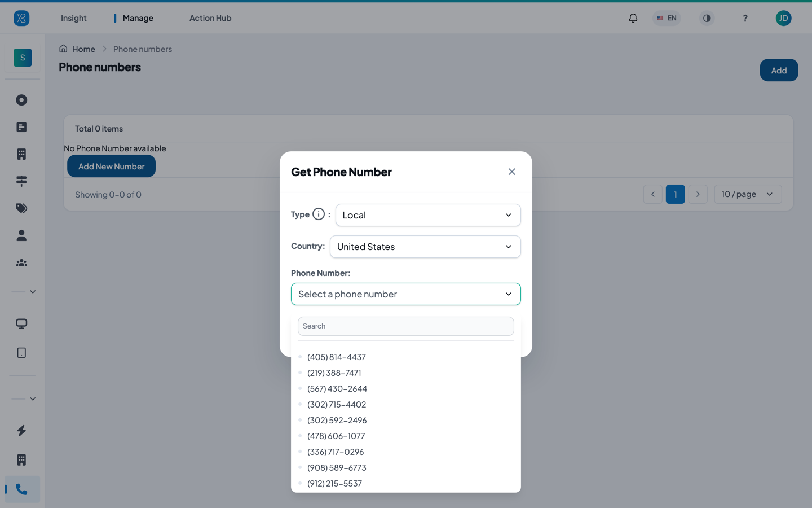This screenshot has width=812, height=508.
Task: Open the circle-dot icon in the sidebar
Action: [21, 100]
